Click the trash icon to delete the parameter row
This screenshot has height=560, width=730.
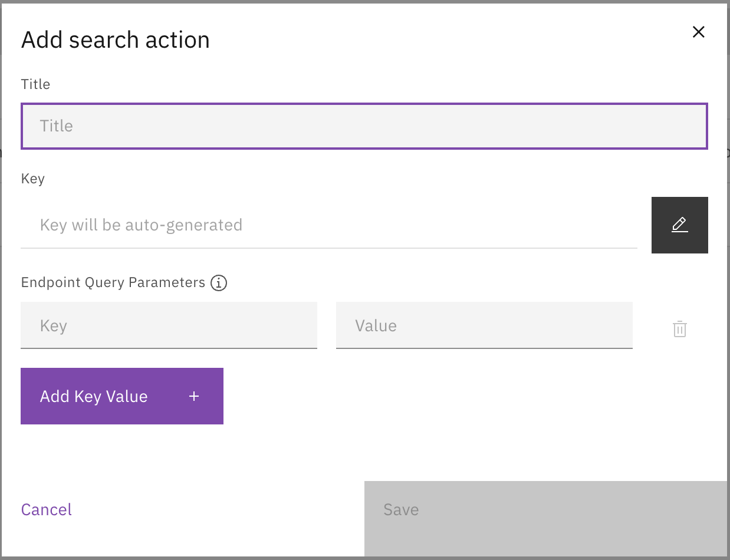click(x=679, y=329)
